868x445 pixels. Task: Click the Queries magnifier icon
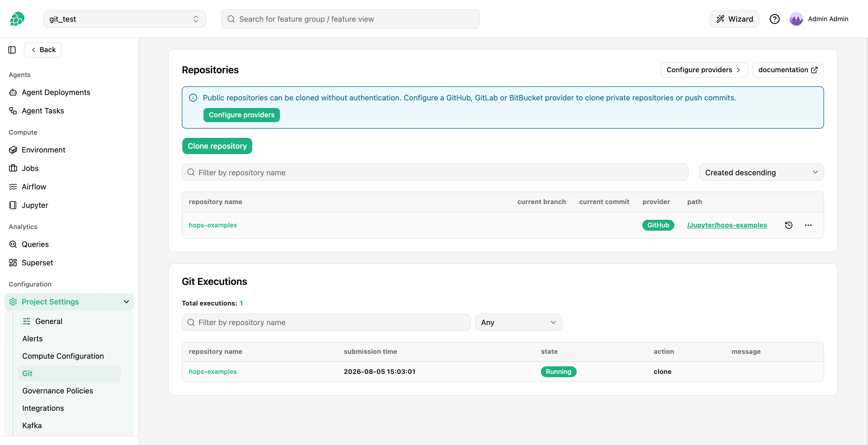click(13, 244)
